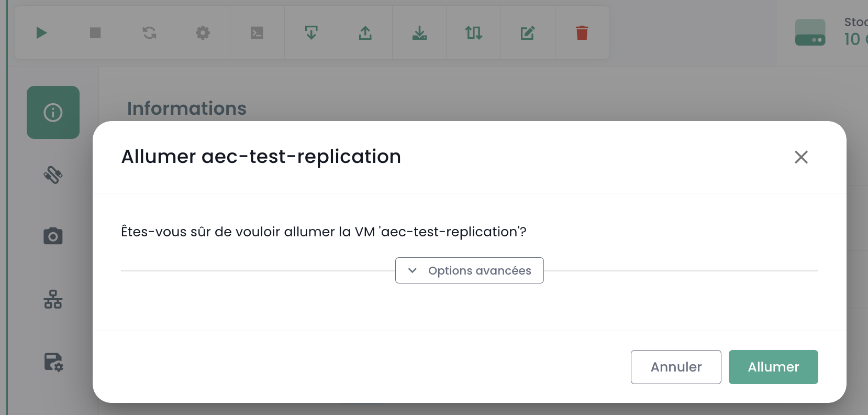Confirm with the green Allumer button
Viewport: 868px width, 415px height.
click(773, 367)
